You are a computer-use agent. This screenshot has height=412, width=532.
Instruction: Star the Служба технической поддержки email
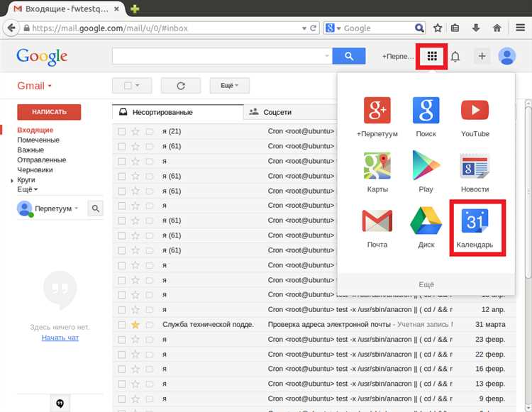coord(135,324)
